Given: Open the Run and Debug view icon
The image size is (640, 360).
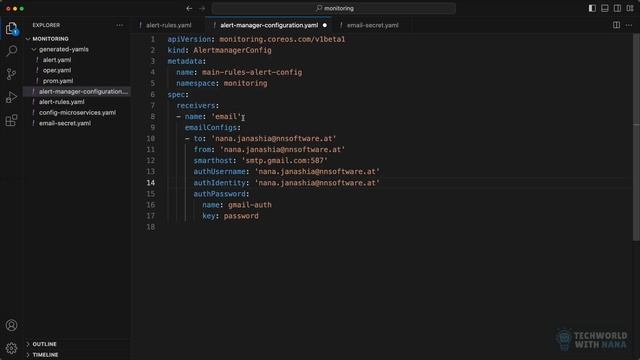Looking at the screenshot, I should point(11,97).
